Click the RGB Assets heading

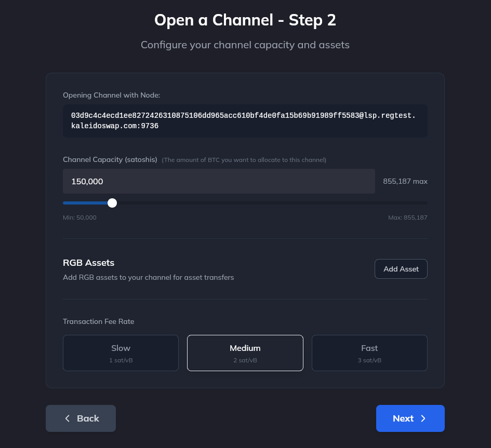[88, 263]
